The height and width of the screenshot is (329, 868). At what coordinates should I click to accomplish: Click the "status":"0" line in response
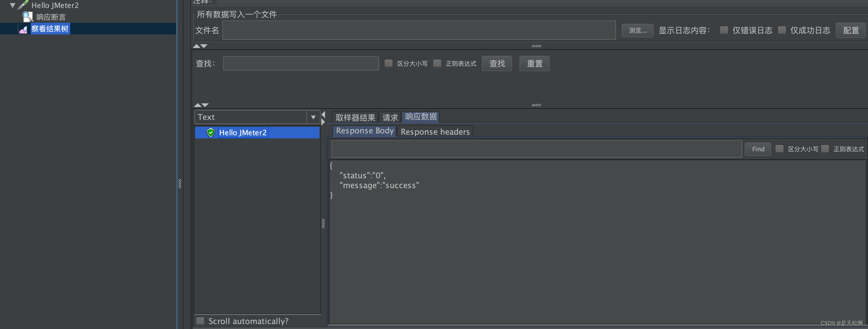(x=363, y=176)
